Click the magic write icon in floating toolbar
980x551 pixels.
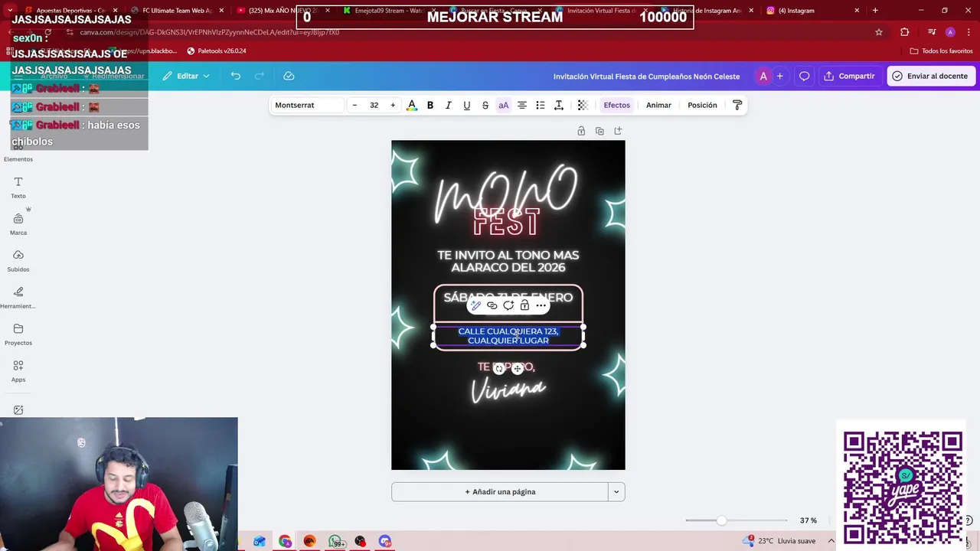(475, 305)
